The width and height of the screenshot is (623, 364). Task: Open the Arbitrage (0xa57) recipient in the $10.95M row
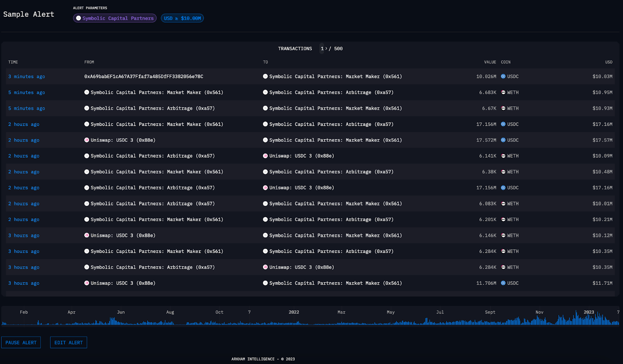[x=331, y=93]
